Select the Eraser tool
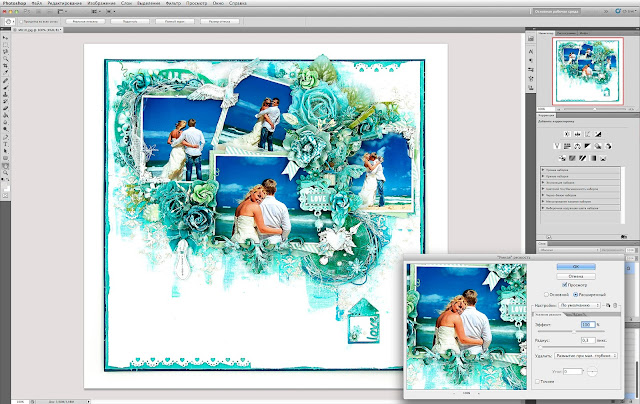The image size is (640, 404). tap(5, 109)
